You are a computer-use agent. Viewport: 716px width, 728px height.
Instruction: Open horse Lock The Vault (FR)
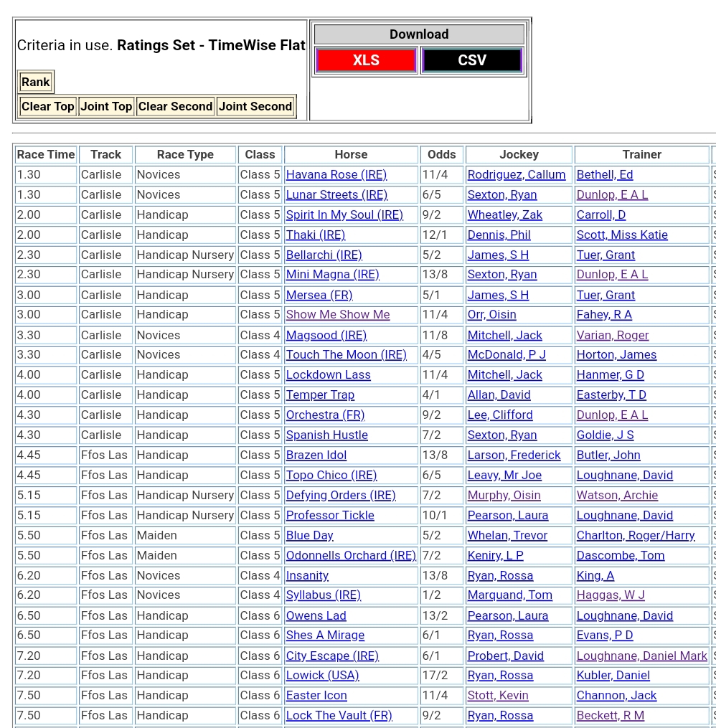click(339, 715)
